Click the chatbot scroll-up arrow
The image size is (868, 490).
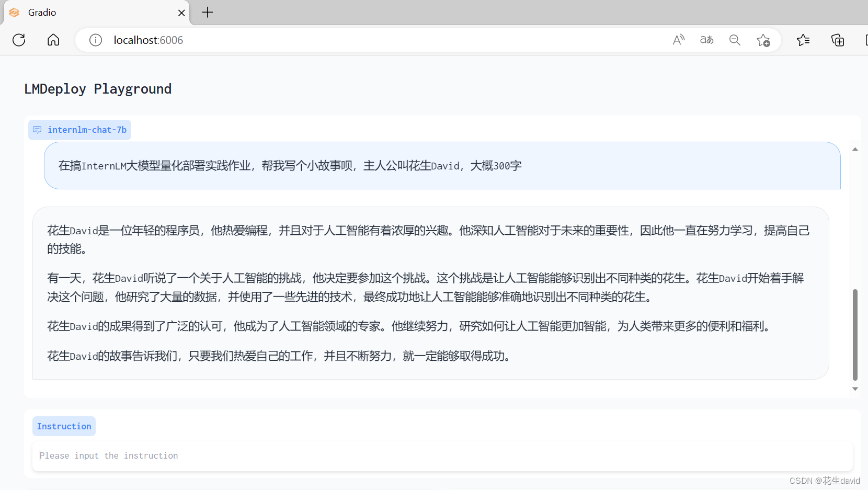pos(855,149)
